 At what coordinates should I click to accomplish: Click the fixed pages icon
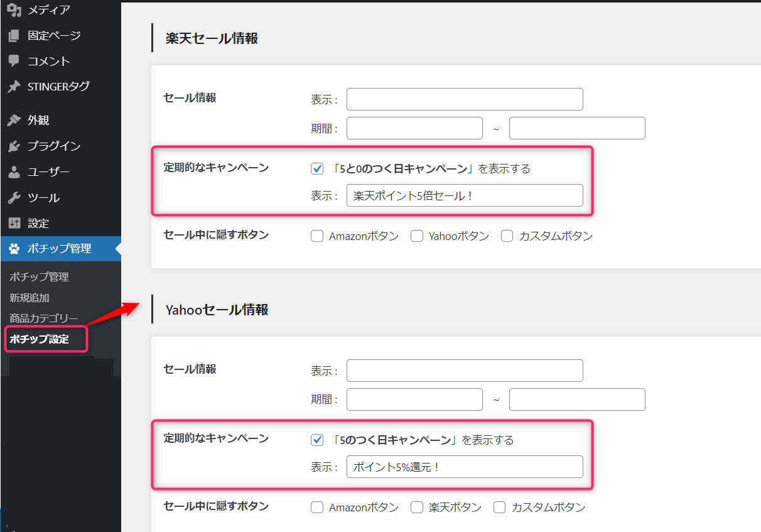point(14,35)
